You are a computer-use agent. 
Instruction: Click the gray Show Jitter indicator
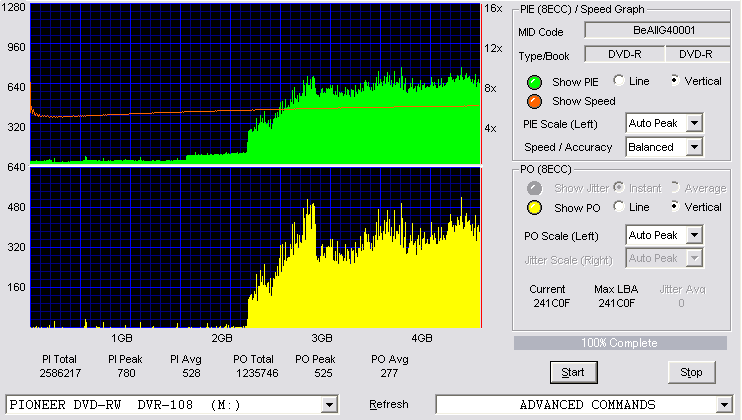pos(534,188)
